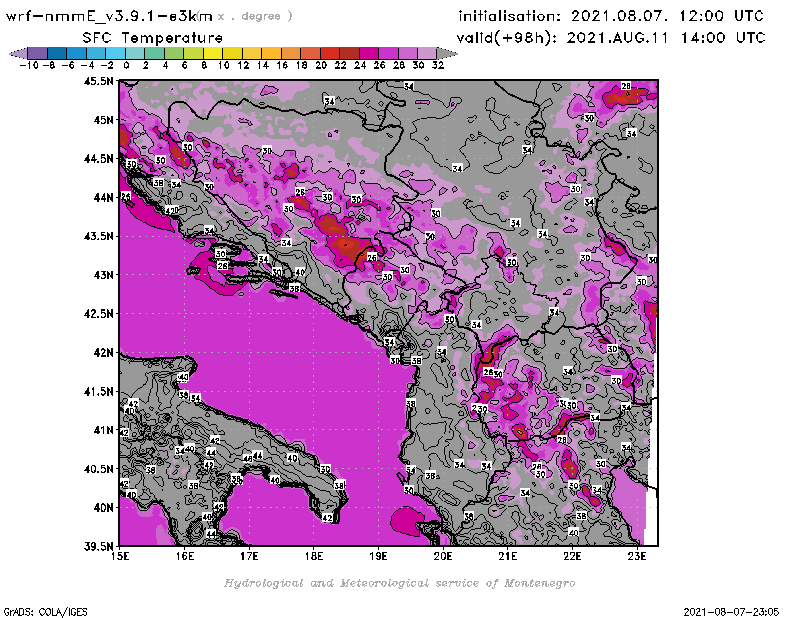Select the color bar segment between 0 and 2
The width and height of the screenshot is (800, 618).
click(135, 53)
